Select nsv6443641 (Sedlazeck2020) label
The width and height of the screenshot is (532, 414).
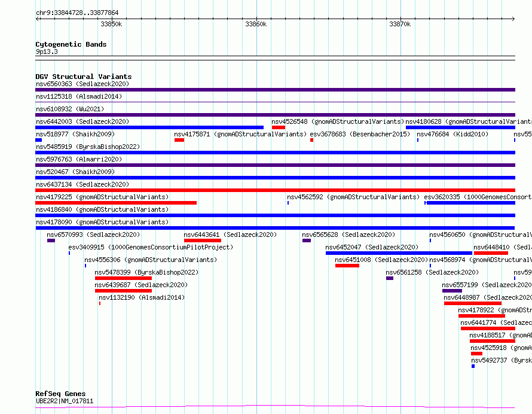pos(230,235)
